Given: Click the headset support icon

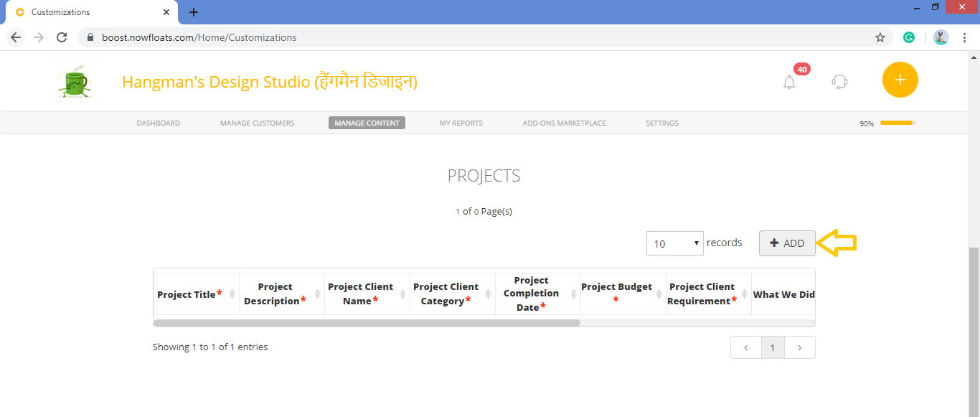Looking at the screenshot, I should click(x=839, y=80).
